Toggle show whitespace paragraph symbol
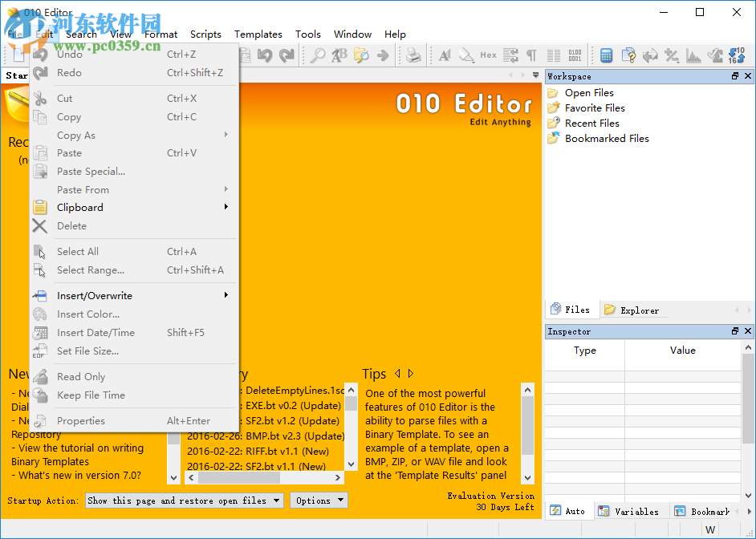This screenshot has width=756, height=539. pos(531,55)
